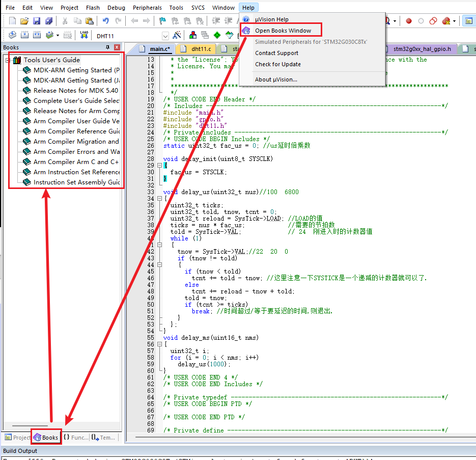
Task: Open the DHT11 target dropdown
Action: (165, 36)
